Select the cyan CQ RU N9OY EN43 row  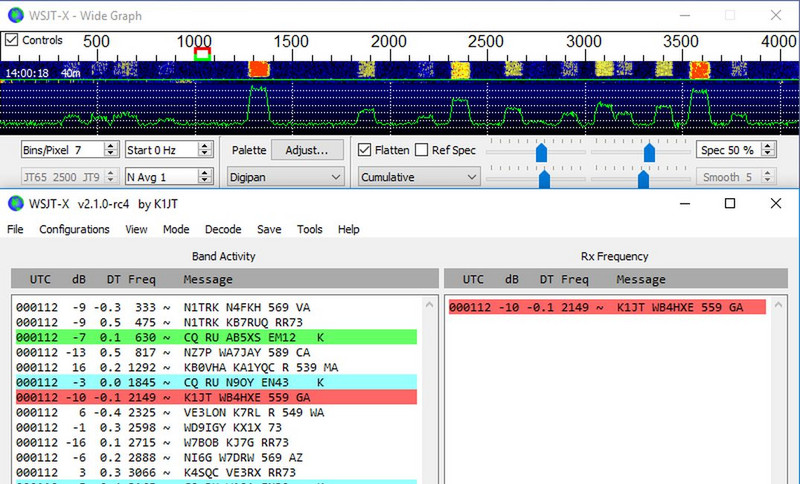click(216, 382)
